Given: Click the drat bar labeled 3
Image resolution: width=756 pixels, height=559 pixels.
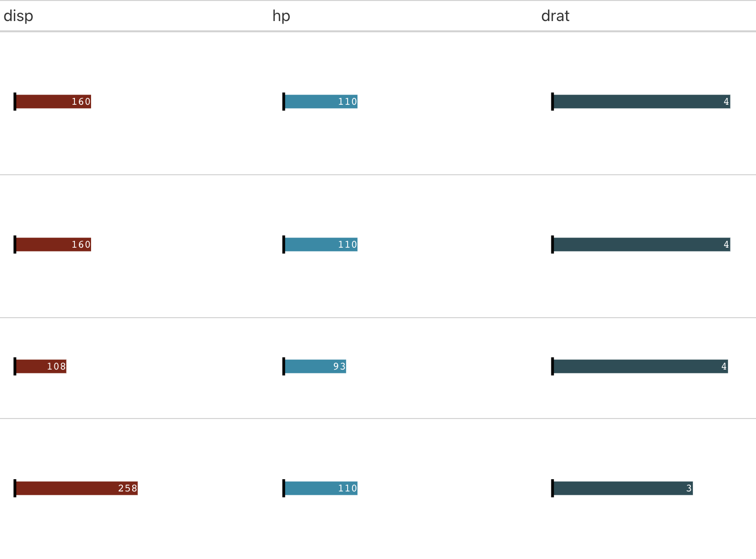Looking at the screenshot, I should (623, 489).
